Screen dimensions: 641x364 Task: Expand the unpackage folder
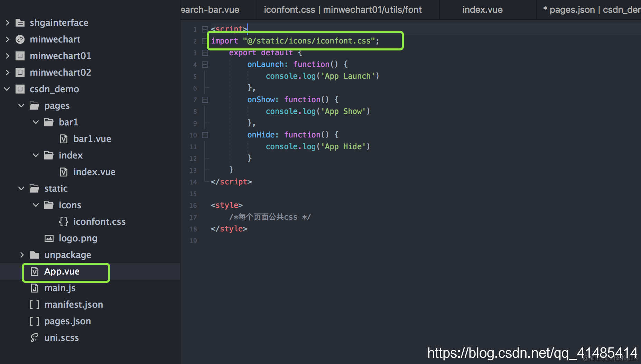[22, 255]
